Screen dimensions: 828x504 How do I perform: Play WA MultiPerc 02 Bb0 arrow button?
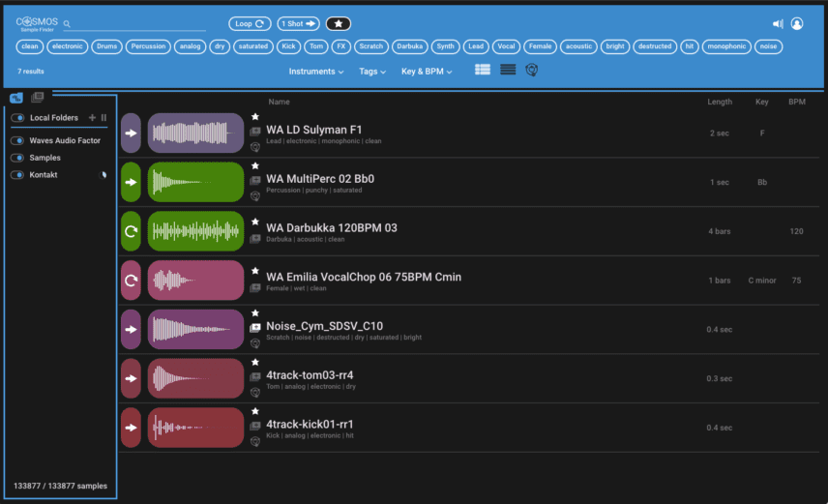131,182
